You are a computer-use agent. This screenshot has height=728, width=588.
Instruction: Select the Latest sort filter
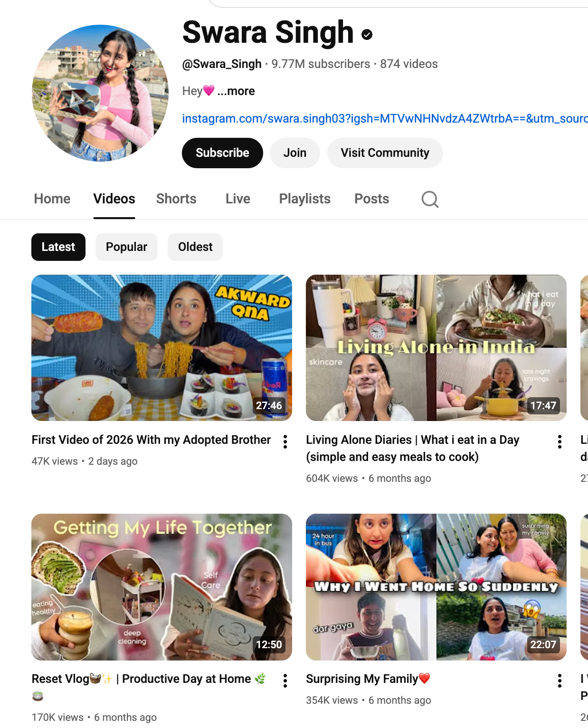pos(58,247)
